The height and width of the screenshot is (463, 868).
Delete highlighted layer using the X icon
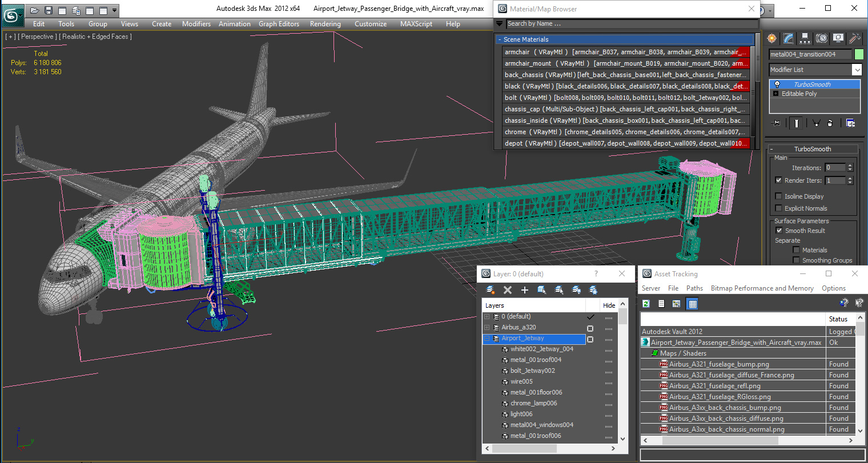[508, 289]
